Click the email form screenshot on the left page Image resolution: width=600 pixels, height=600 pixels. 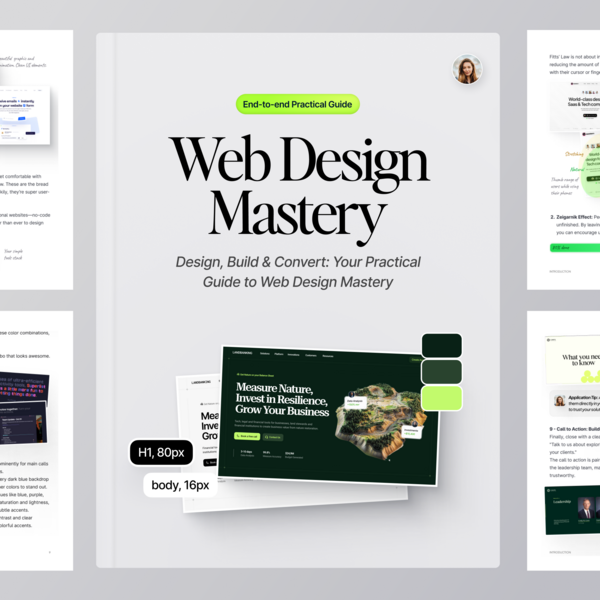point(25,115)
